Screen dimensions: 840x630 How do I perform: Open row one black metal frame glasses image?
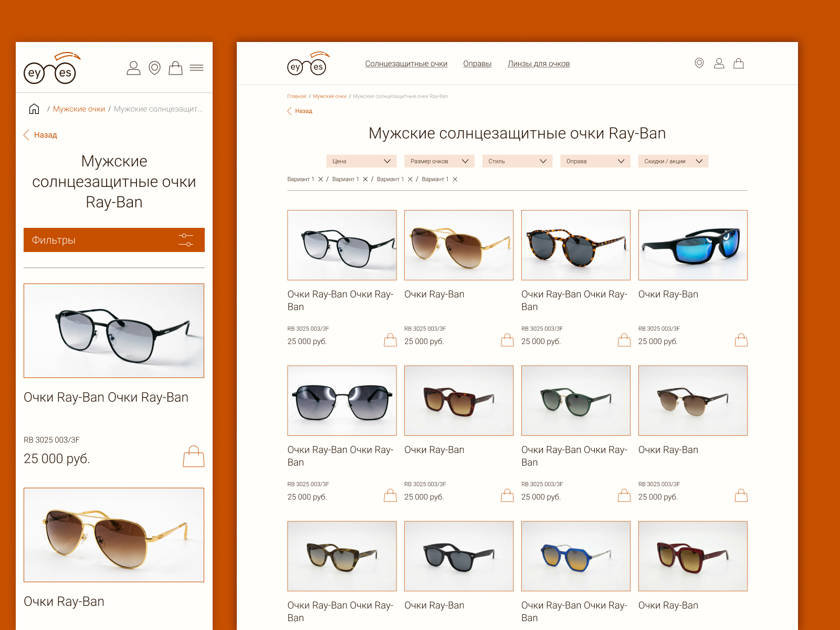[x=342, y=245]
